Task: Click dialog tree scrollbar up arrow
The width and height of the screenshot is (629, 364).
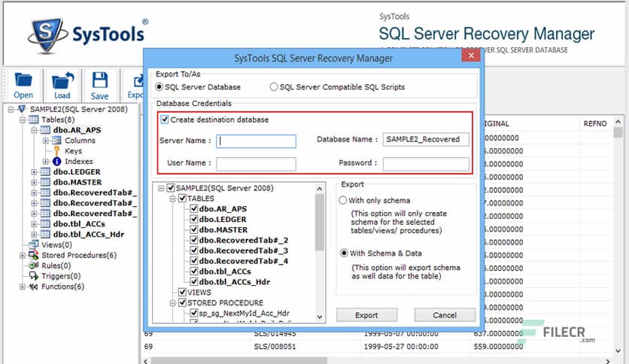Action: click(x=320, y=189)
